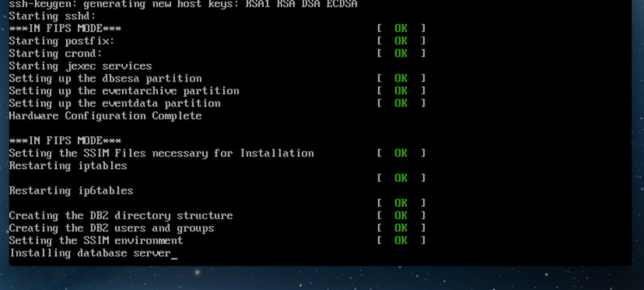This screenshot has height=290, width=644.
Task: Click 'Starting jexec services' text
Action: 81,66
